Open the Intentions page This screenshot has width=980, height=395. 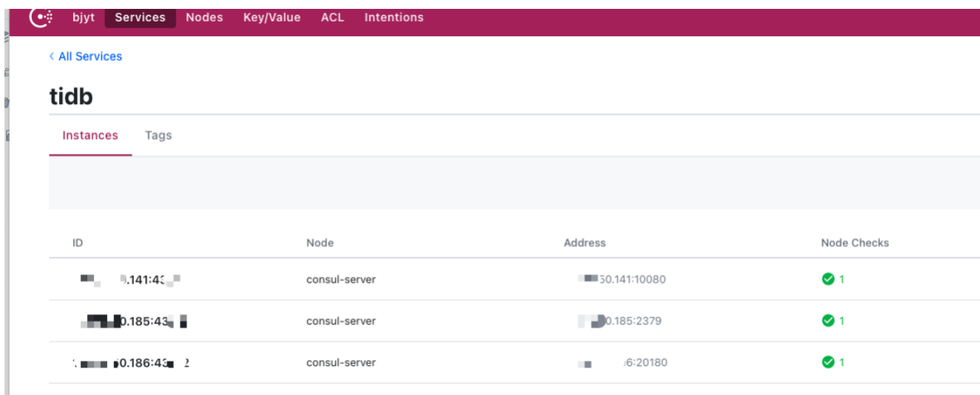click(x=393, y=17)
